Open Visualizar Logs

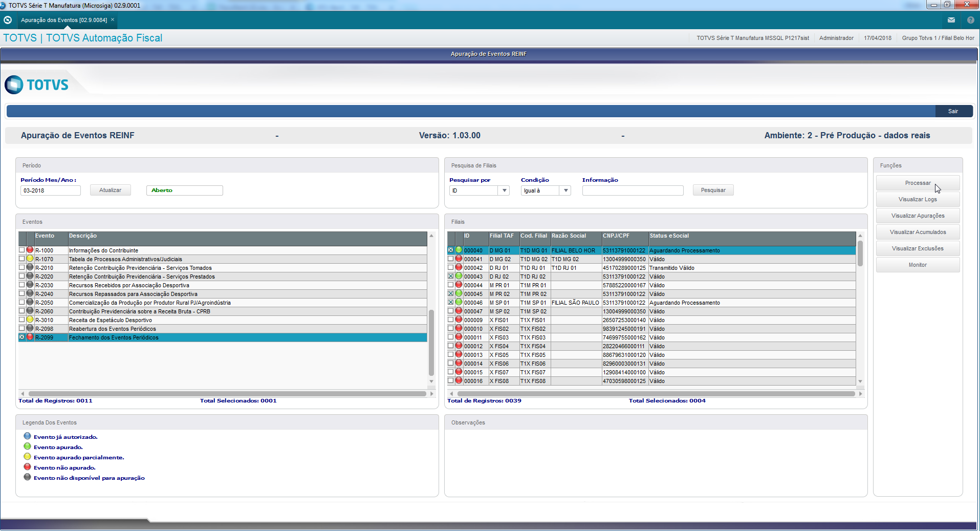click(918, 199)
